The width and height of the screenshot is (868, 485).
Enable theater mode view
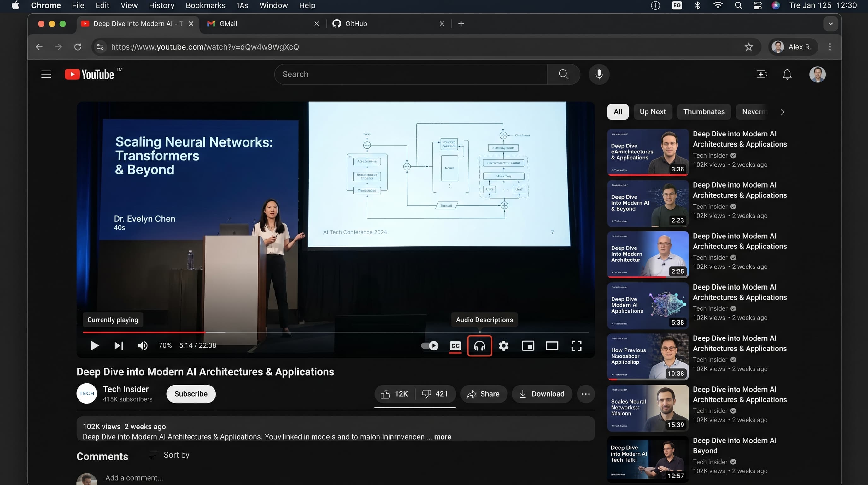coord(552,346)
